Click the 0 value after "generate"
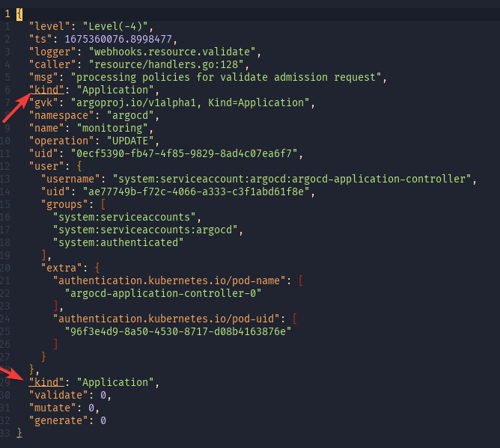 [103, 420]
